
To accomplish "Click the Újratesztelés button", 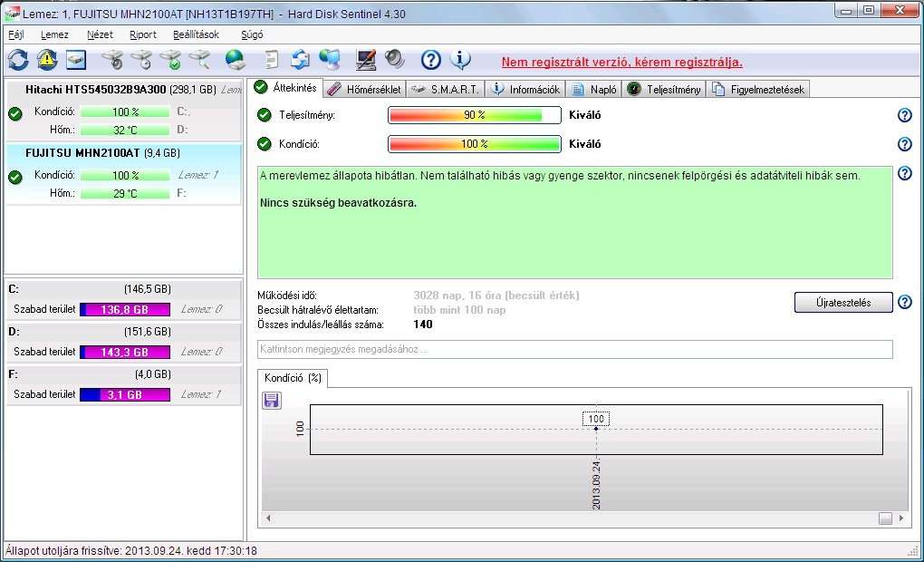I will [843, 303].
